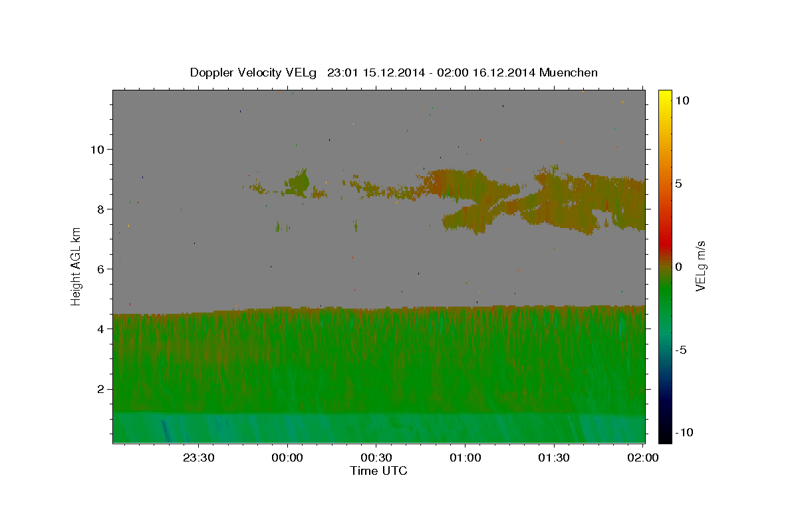This screenshot has height=532, width=798.
Task: Click the '02:00' time axis label
Action: (642, 458)
